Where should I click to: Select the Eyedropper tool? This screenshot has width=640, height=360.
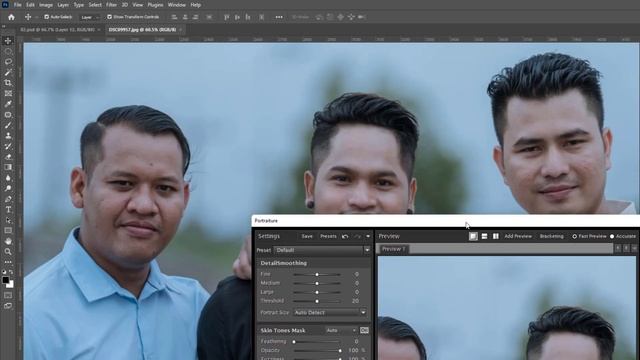(x=8, y=104)
